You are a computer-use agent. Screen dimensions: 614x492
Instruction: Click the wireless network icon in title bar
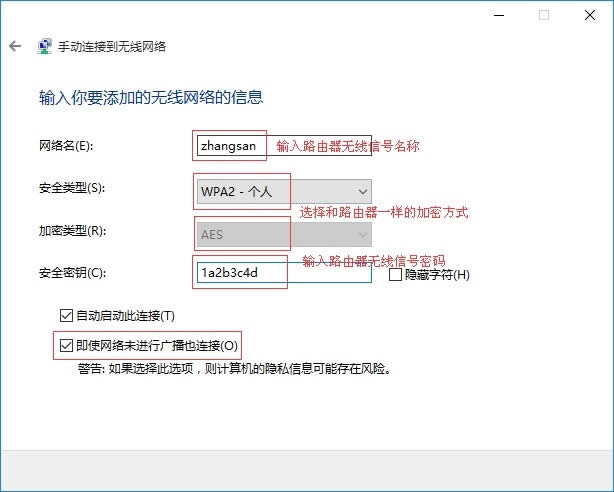(x=45, y=46)
